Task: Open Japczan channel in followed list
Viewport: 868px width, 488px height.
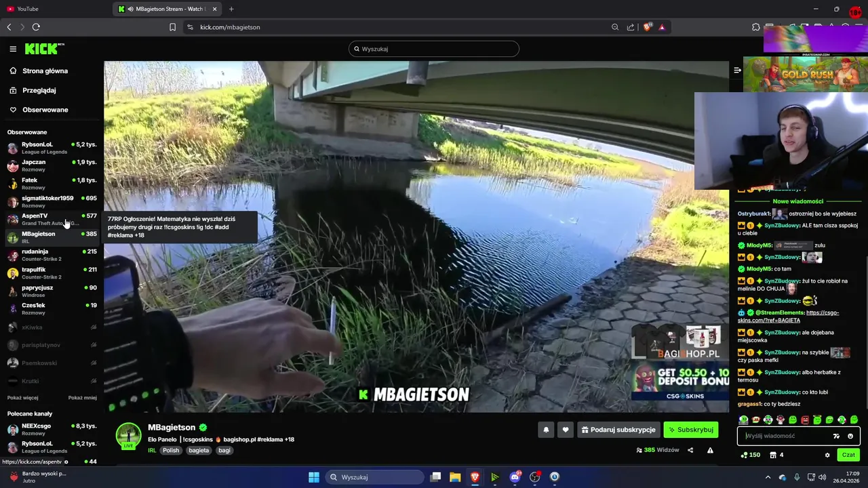Action: tap(52, 165)
